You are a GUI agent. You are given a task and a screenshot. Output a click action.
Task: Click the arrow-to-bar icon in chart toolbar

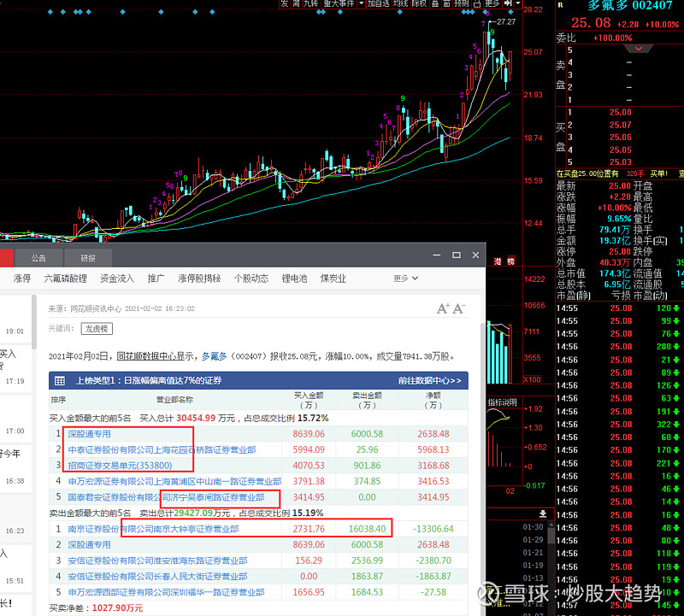click(x=508, y=3)
